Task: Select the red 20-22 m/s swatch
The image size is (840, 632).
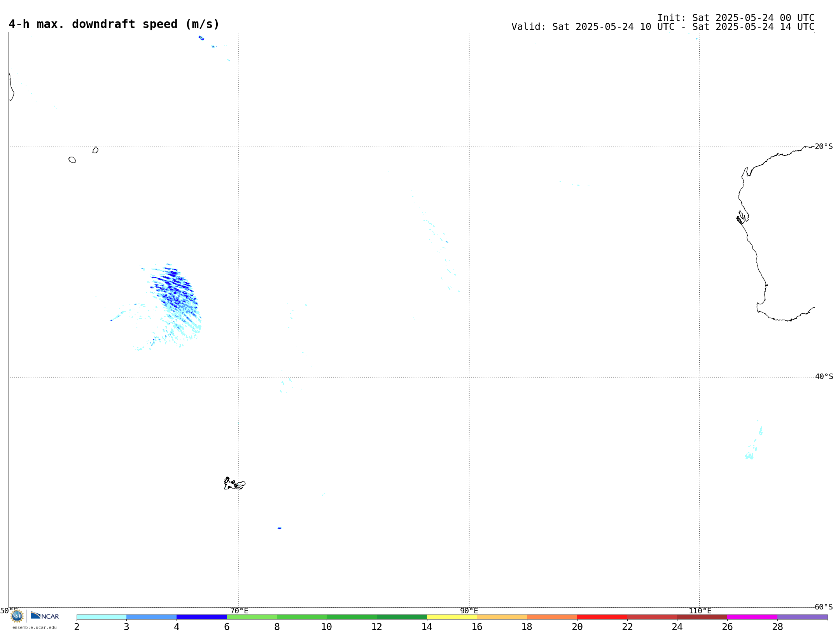Action: (x=602, y=617)
